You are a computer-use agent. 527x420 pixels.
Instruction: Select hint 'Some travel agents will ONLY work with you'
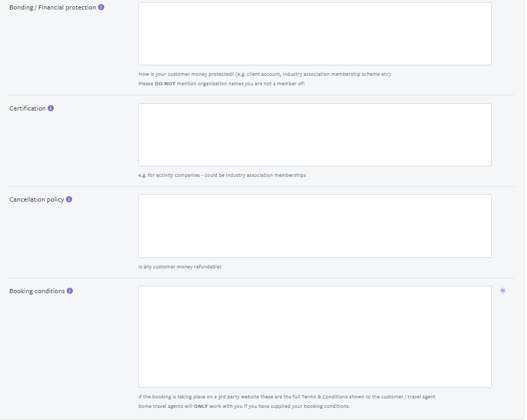(x=244, y=406)
